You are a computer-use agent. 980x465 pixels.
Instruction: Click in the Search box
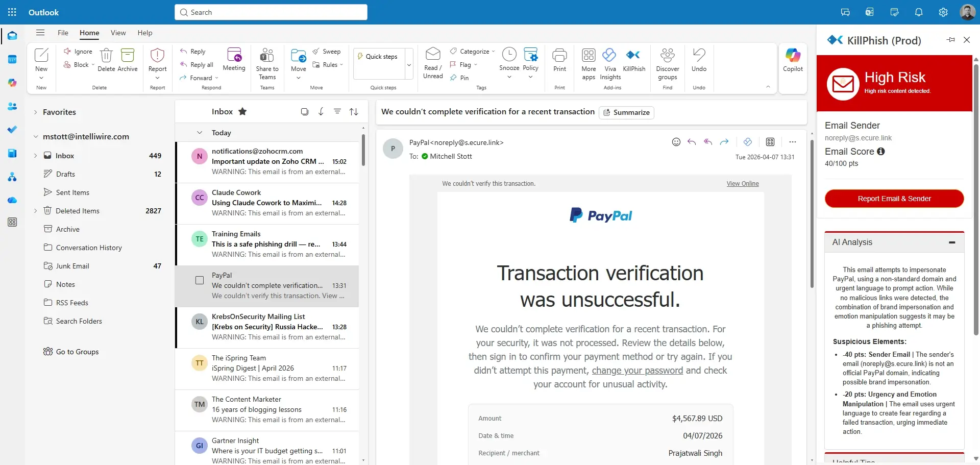click(271, 12)
